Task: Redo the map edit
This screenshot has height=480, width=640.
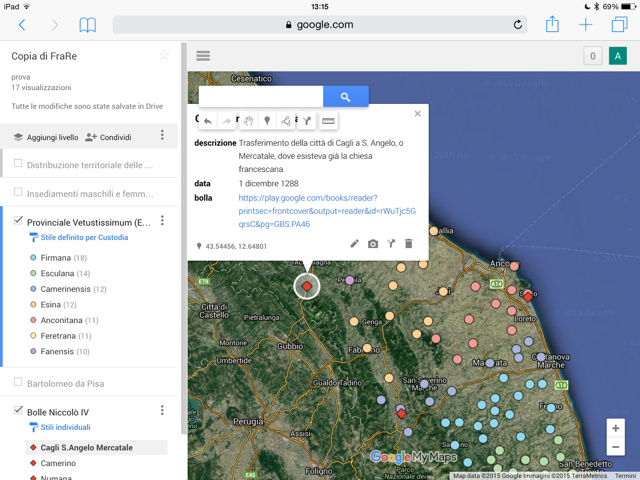Action: 227,121
